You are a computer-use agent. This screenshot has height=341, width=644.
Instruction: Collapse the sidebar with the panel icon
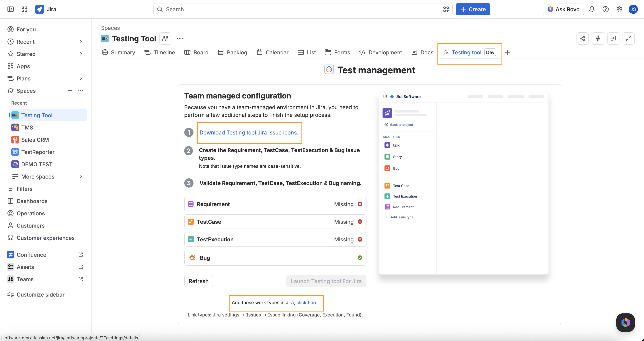pos(11,9)
